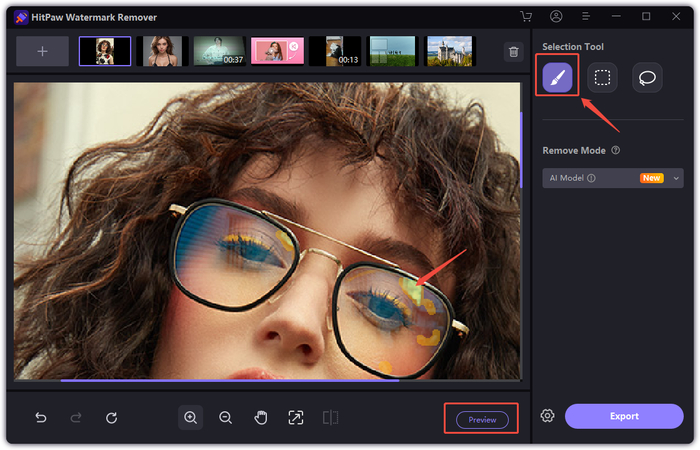Click the Export button

624,416
